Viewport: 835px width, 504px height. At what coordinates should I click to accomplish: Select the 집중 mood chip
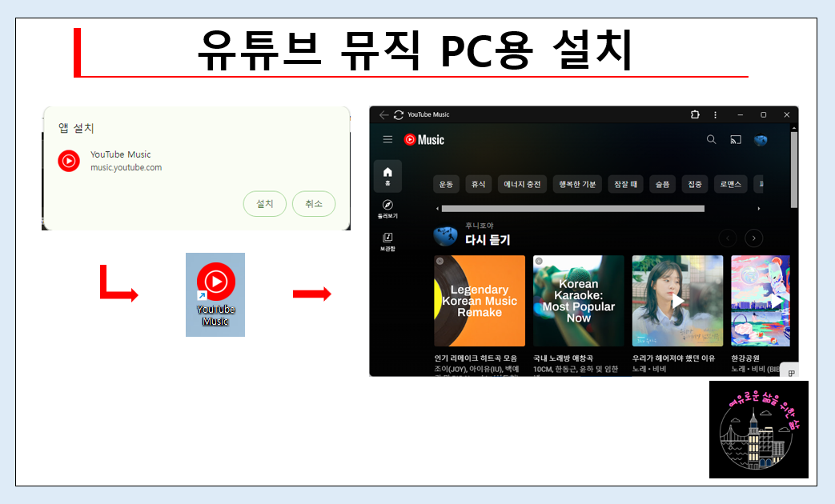tap(695, 184)
